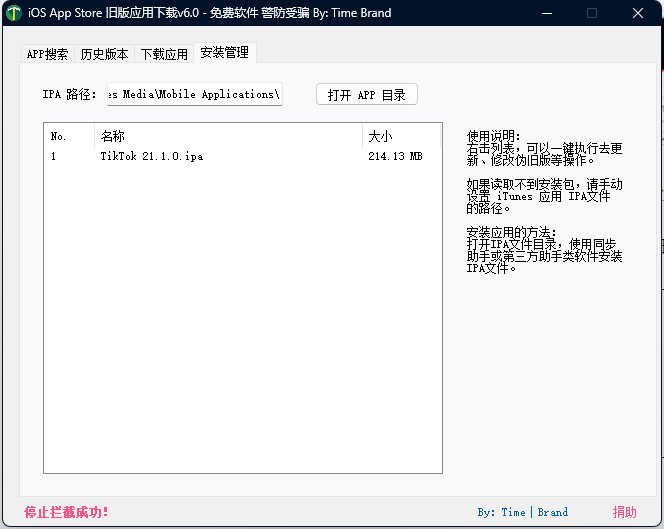Click the 214.13 MB size cell
Viewport: 664px width, 529px height.
(395, 156)
